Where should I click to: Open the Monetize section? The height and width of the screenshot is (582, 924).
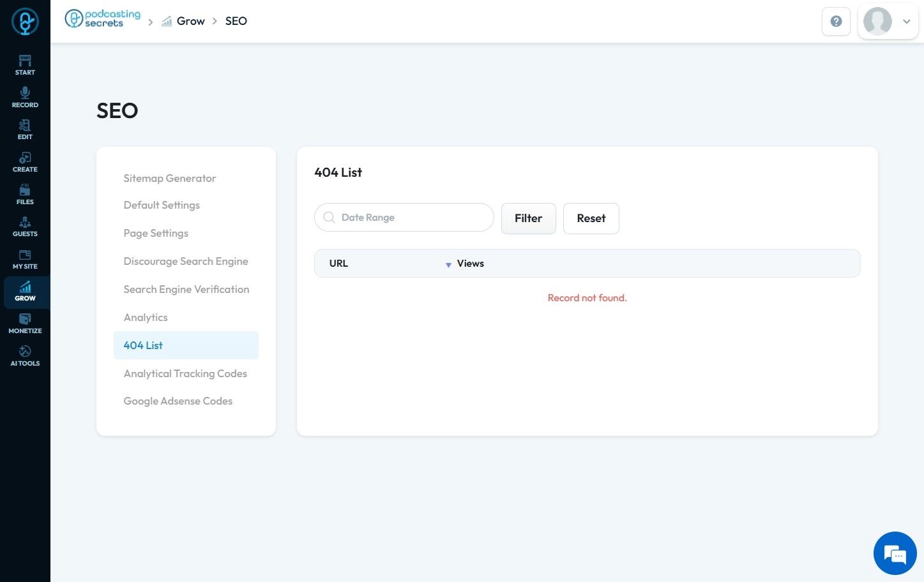coord(25,324)
